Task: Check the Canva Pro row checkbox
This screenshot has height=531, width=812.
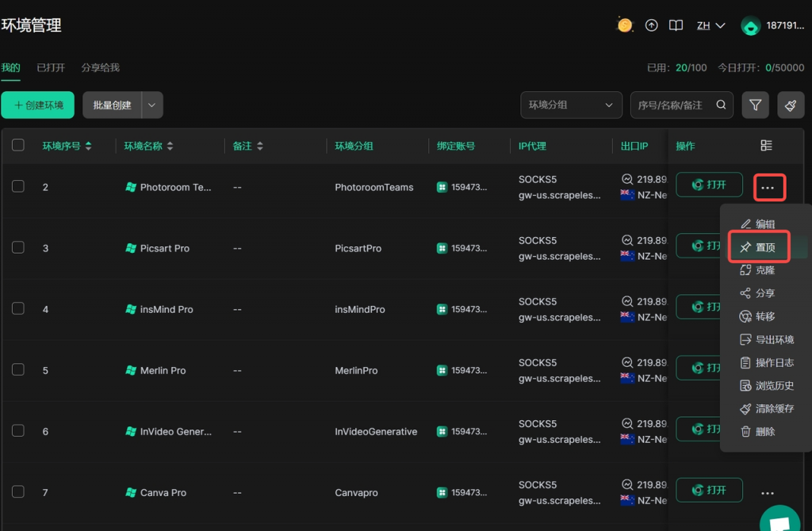Action: (18, 491)
